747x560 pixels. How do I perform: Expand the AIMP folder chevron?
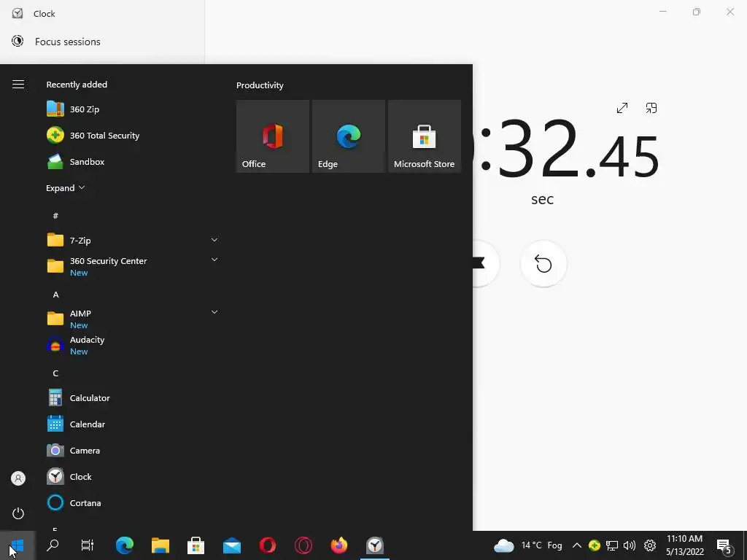click(214, 312)
